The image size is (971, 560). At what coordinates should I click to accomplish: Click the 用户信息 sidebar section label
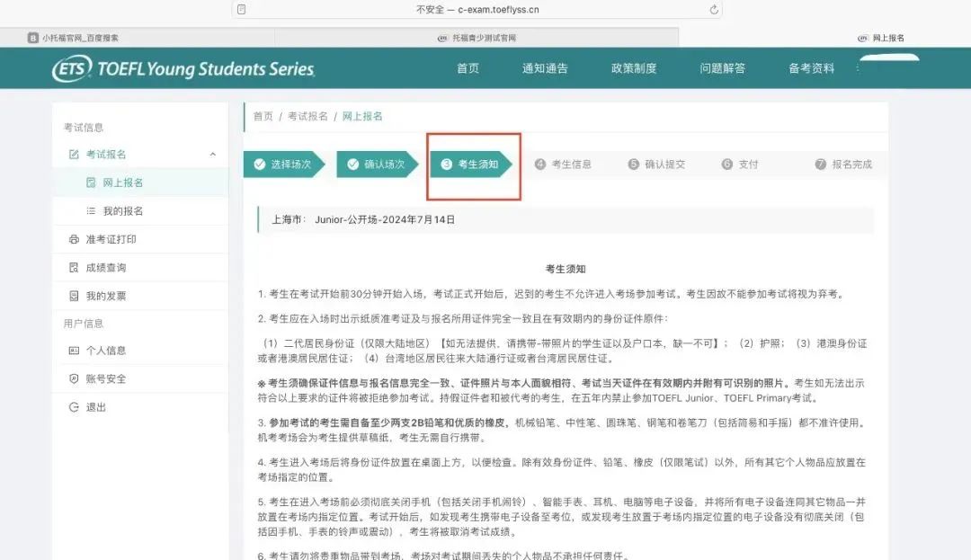(84, 323)
